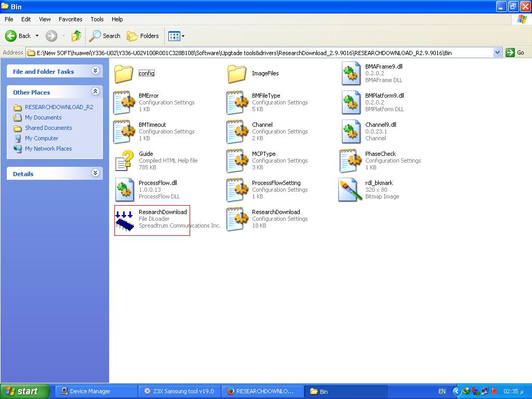The image size is (532, 399).
Task: Select the BMAFrame9.dll file icon
Action: pyautogui.click(x=351, y=73)
